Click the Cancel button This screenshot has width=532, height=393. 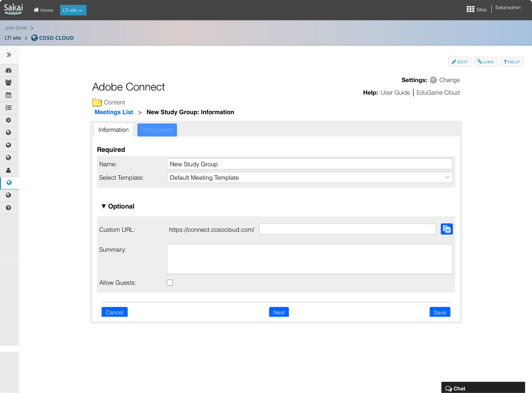click(x=114, y=312)
